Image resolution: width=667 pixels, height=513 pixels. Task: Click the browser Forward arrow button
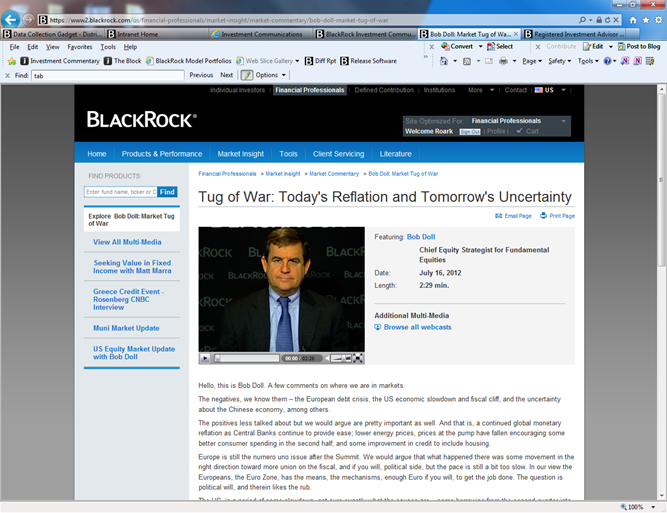tap(29, 20)
